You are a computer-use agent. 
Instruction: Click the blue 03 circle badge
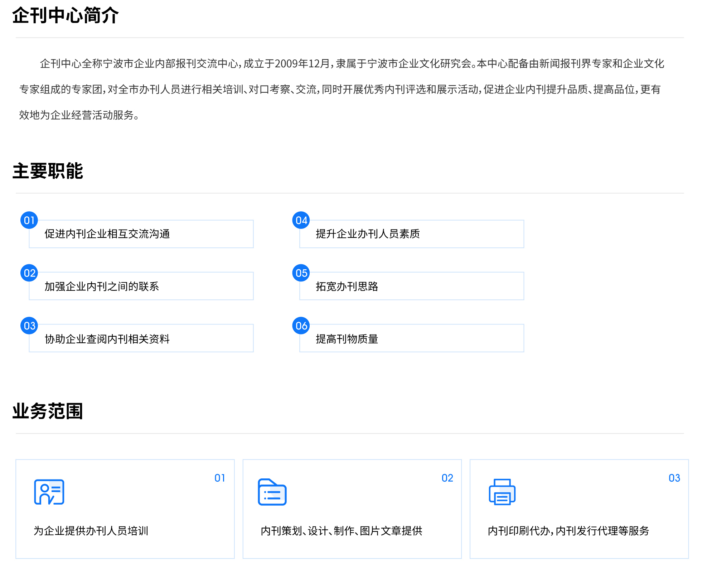coord(29,326)
